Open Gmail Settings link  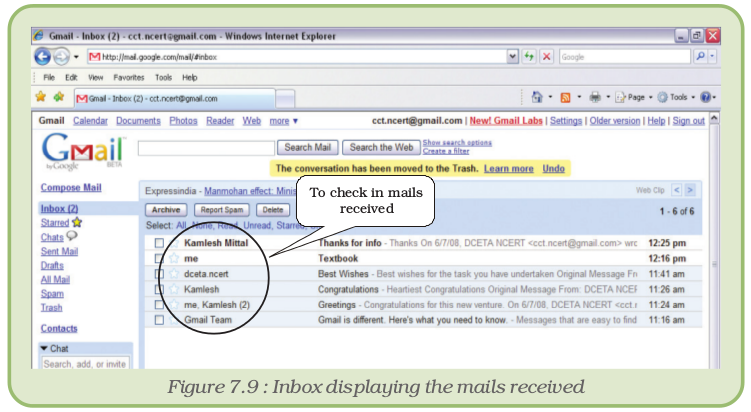tap(566, 121)
